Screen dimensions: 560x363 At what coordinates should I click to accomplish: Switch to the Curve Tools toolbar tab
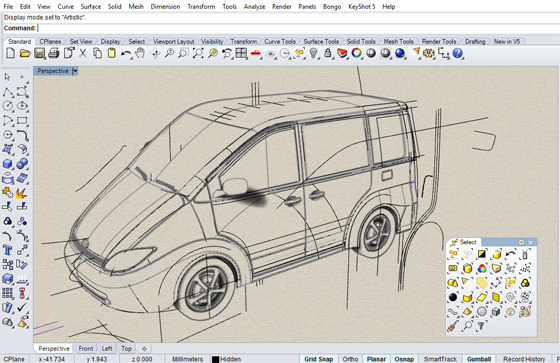click(280, 41)
